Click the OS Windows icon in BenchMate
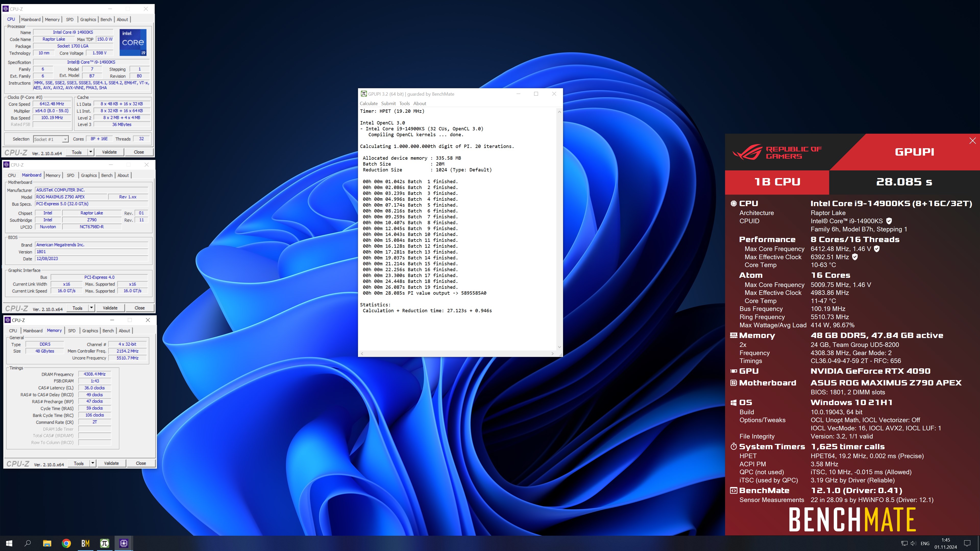The width and height of the screenshot is (980, 551). point(733,402)
